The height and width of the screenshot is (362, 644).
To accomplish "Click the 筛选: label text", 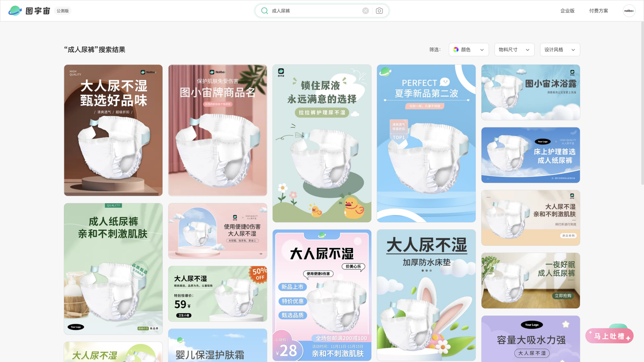I will coord(435,50).
